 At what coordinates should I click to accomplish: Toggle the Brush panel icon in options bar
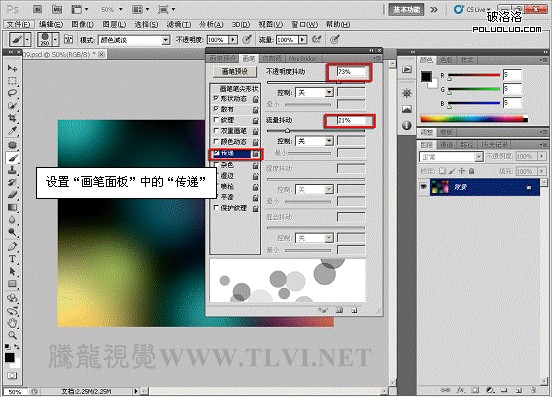pyautogui.click(x=69, y=39)
